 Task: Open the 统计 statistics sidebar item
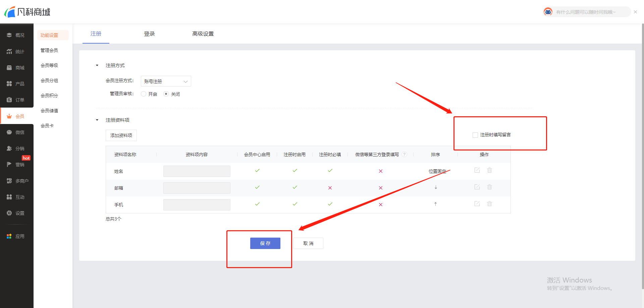tap(15, 52)
